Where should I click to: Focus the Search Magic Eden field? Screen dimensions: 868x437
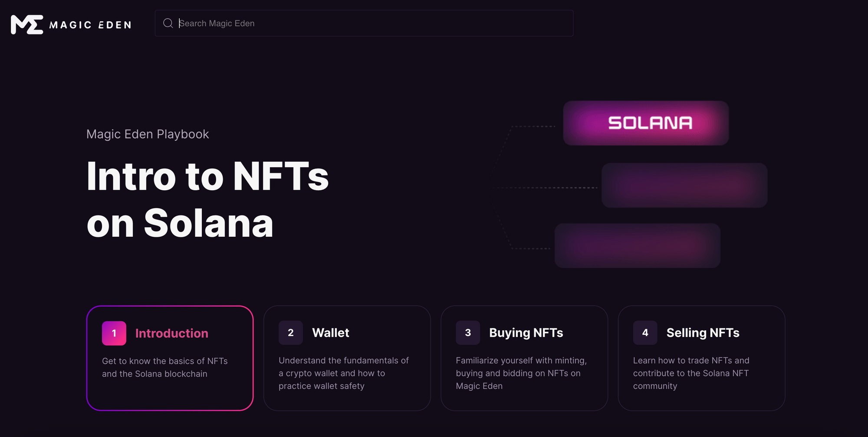(x=364, y=23)
